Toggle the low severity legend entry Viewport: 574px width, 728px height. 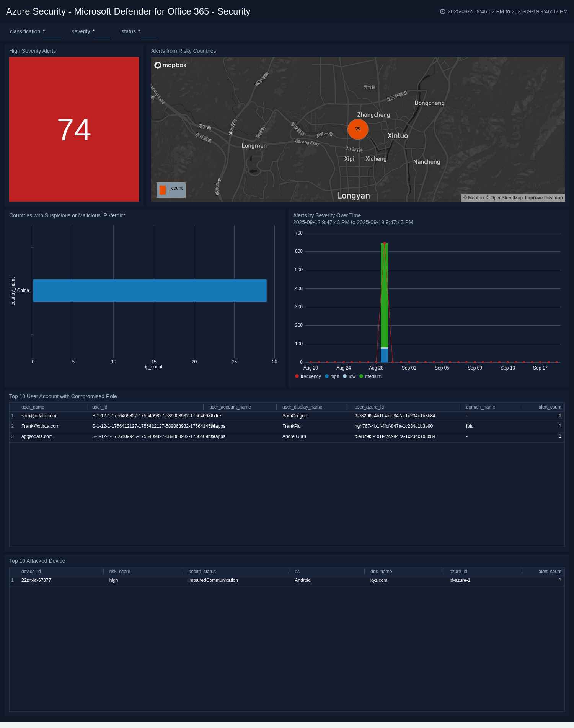tap(349, 376)
